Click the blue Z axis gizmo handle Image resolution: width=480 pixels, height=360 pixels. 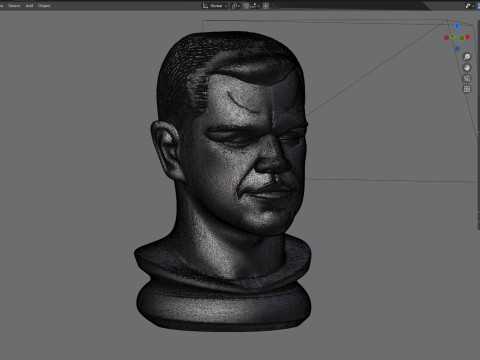(x=457, y=26)
